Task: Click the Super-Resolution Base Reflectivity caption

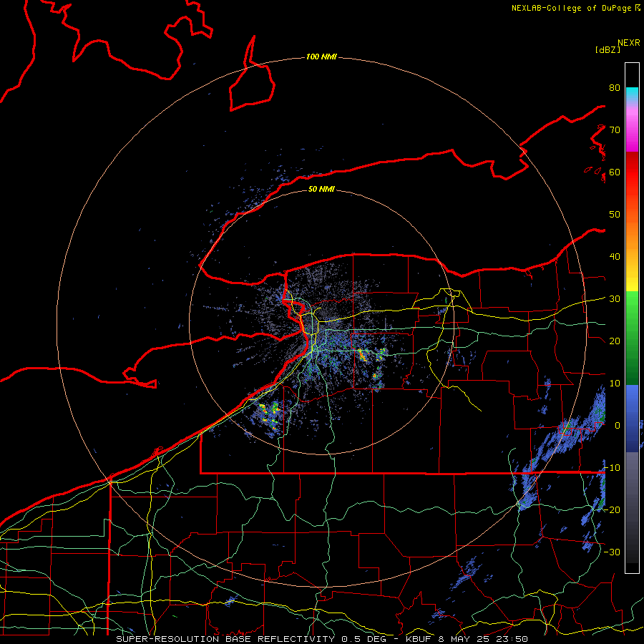Action: [x=225, y=639]
